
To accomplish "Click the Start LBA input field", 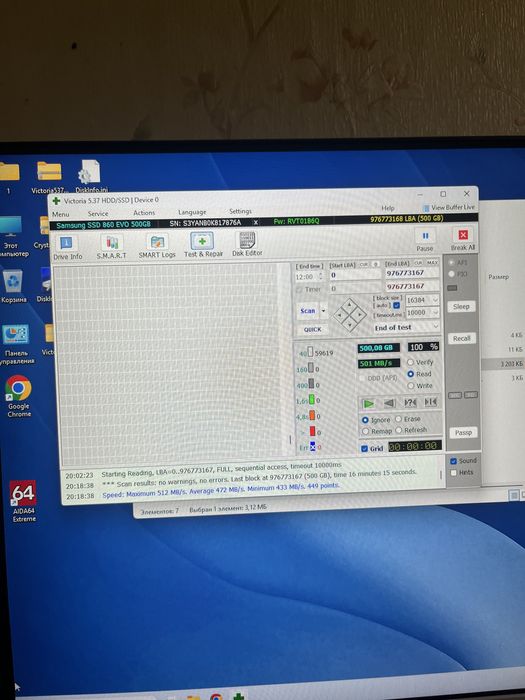I will [x=355, y=275].
